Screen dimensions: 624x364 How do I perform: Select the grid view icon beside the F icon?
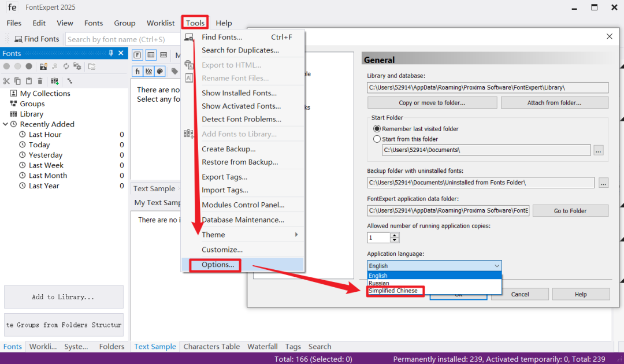[151, 55]
